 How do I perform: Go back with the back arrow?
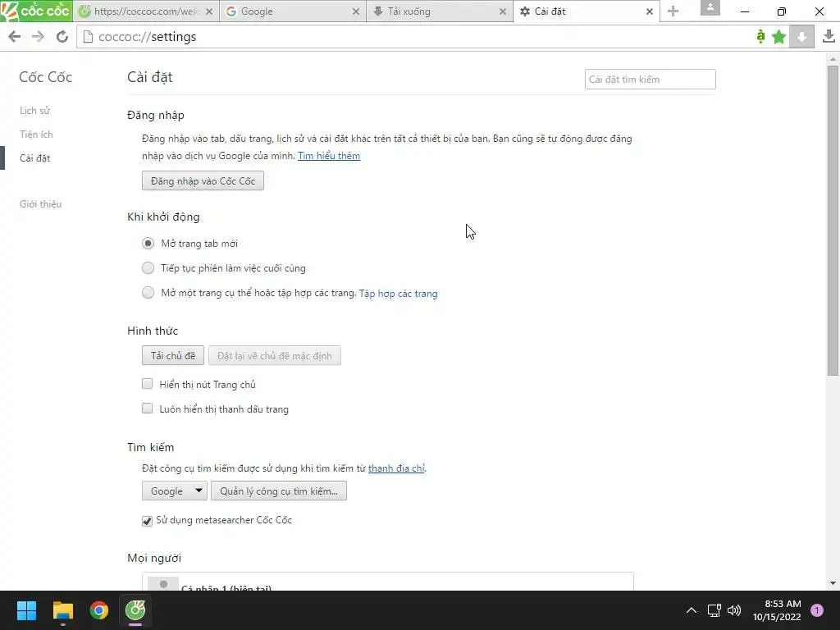(x=15, y=36)
